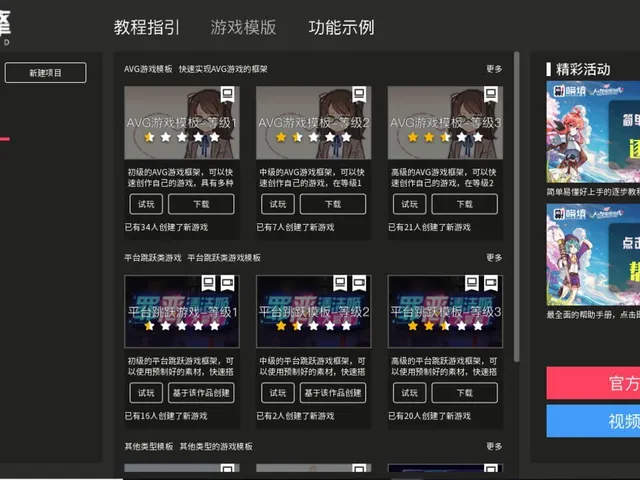This screenshot has height=480, width=640.
Task: Click first platform icon on 平台跳跃模板-等级2 thumbnail
Action: (x=340, y=283)
